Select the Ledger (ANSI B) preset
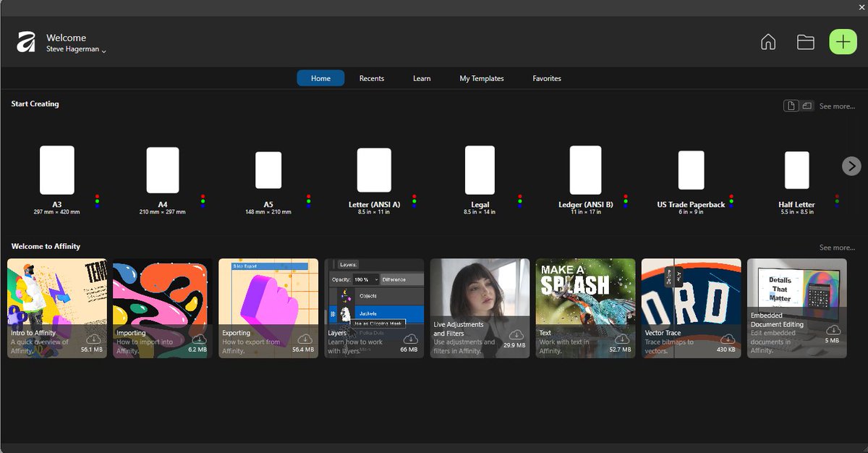Image resolution: width=868 pixels, height=453 pixels. pyautogui.click(x=585, y=170)
